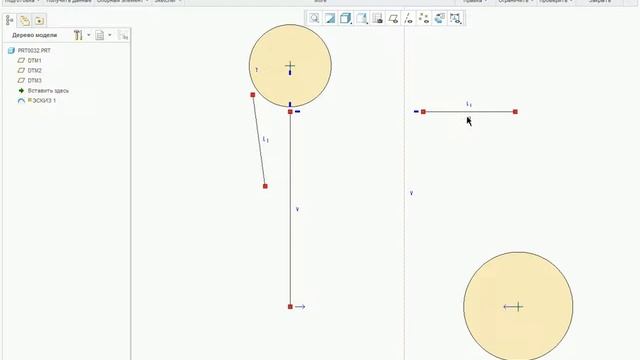Click the 'Дерево модели' panel title
The width and height of the screenshot is (640, 360).
[x=35, y=35]
